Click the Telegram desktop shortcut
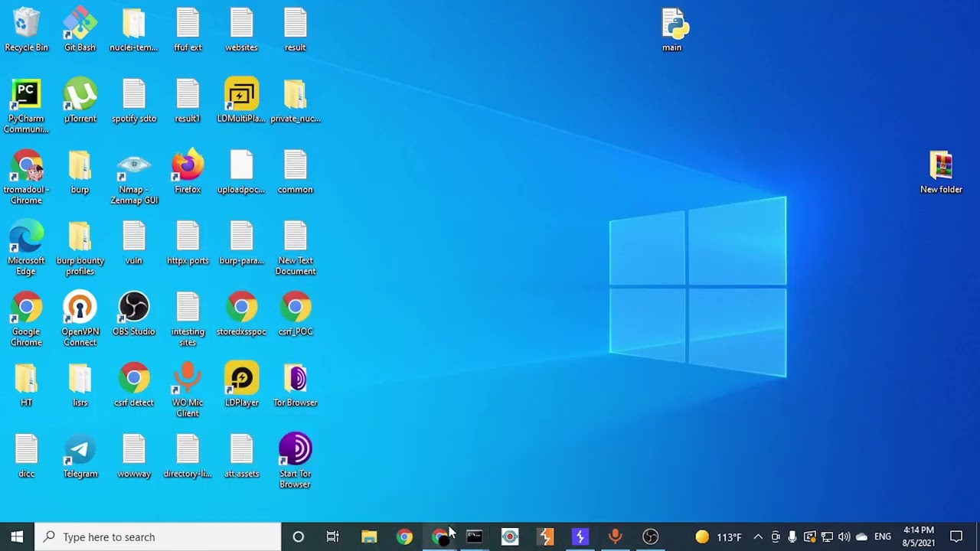 [80, 457]
